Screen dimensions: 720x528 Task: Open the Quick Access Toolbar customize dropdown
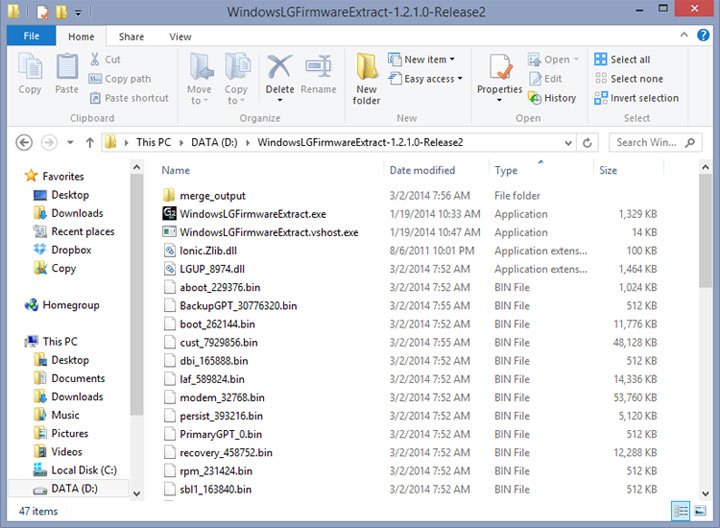(x=78, y=12)
